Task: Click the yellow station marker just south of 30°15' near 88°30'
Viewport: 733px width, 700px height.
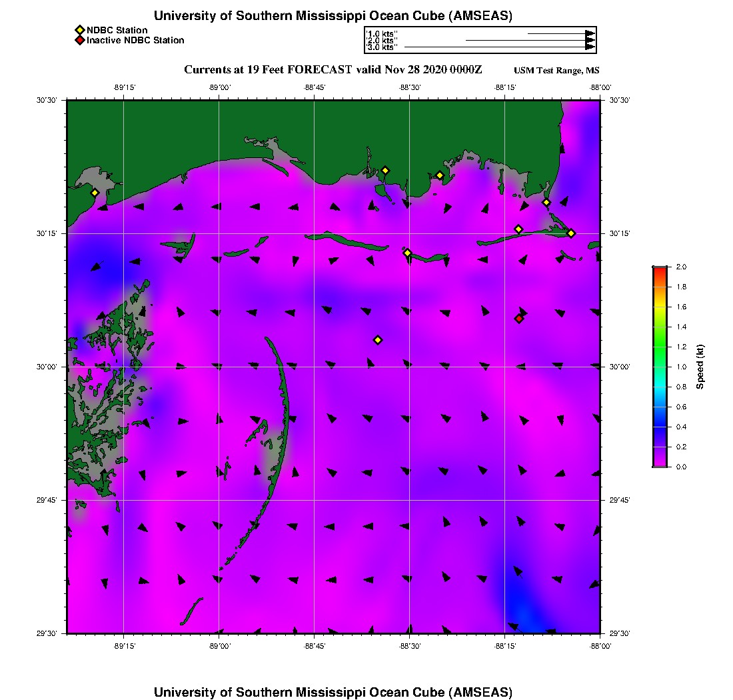Action: tap(407, 253)
